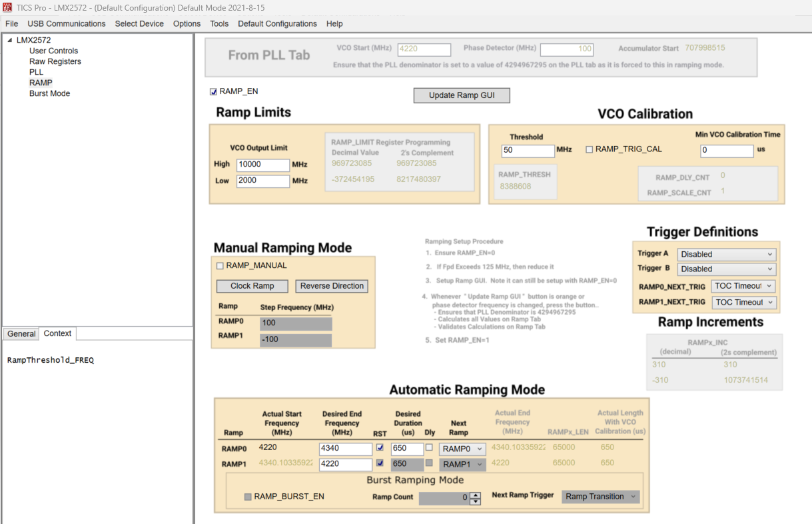Click RAMP1 Desired End Frequency field
The height and width of the screenshot is (524, 812).
pos(346,465)
